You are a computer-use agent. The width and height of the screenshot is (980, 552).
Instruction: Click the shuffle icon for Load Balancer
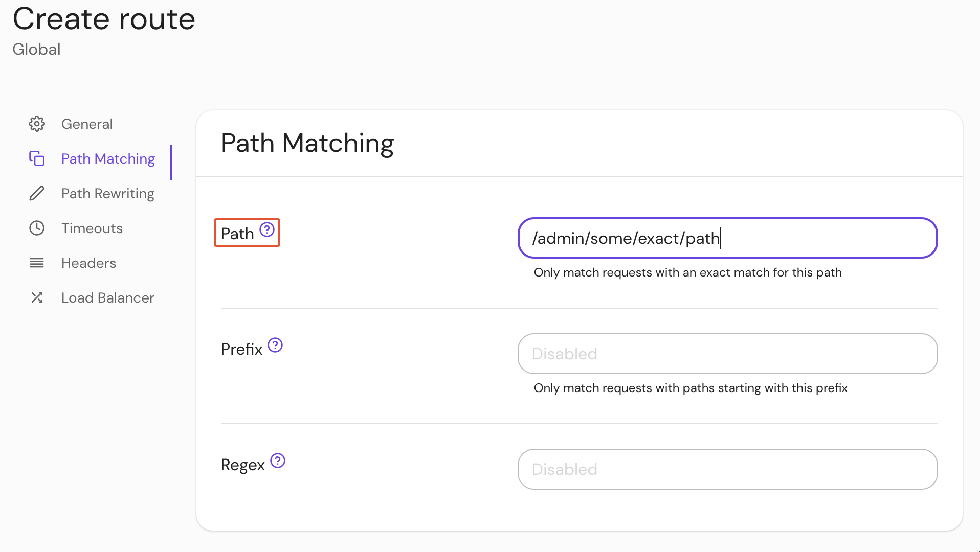tap(36, 297)
